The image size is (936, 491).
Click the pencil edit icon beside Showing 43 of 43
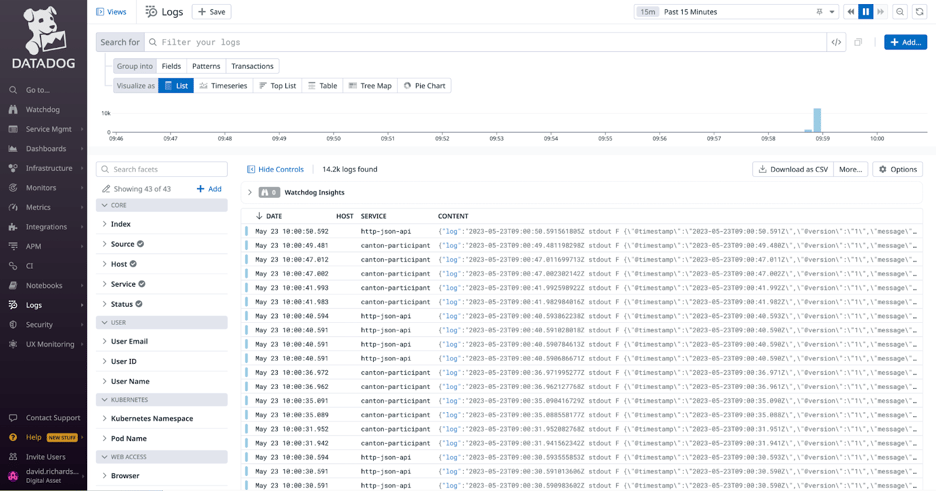point(106,189)
